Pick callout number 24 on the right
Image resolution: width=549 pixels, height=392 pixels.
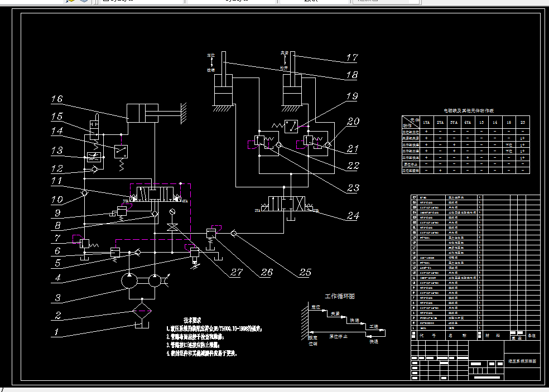coord(353,216)
